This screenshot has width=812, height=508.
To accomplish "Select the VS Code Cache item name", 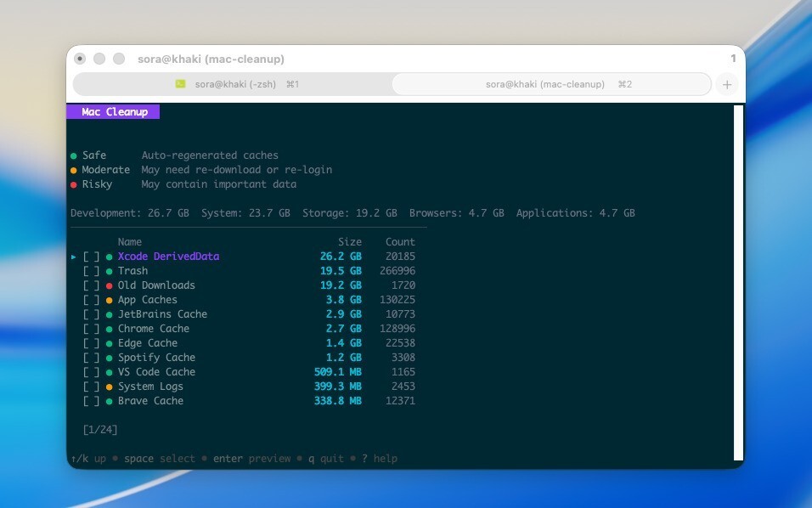I will point(156,372).
